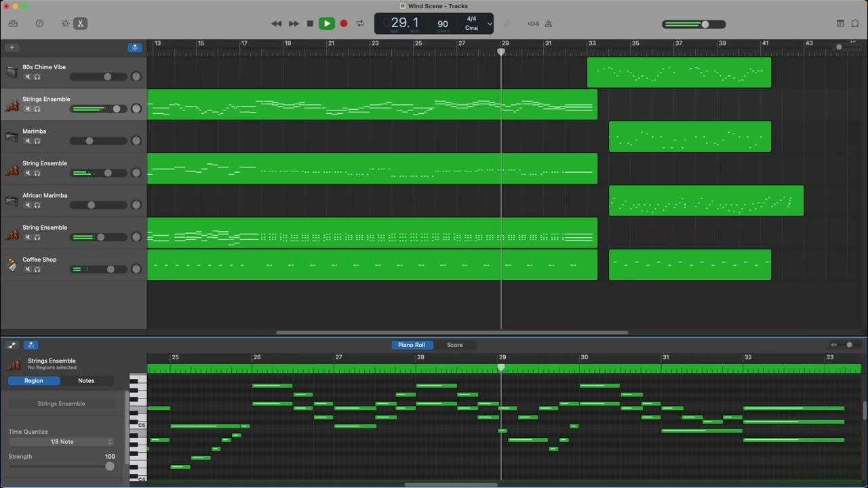Viewport: 868px width, 488px height.
Task: Select the 80s Chime Vibe instrument icon
Action: click(x=11, y=72)
